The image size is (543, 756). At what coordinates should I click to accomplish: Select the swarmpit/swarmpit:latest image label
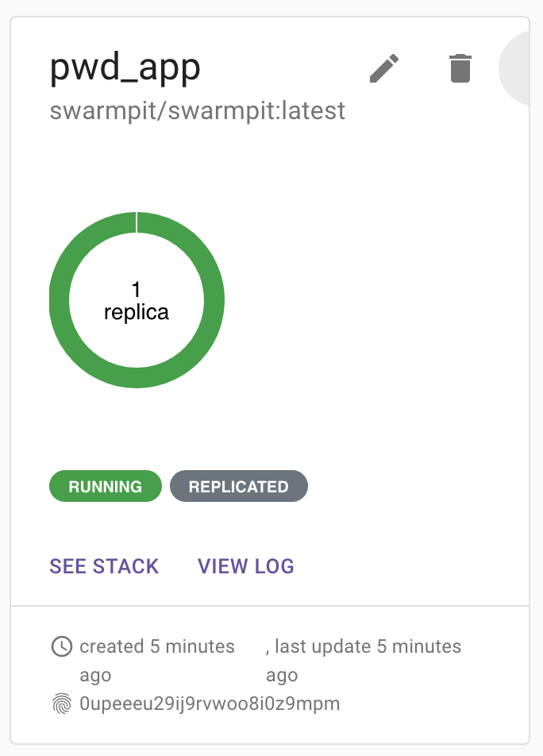point(198,110)
